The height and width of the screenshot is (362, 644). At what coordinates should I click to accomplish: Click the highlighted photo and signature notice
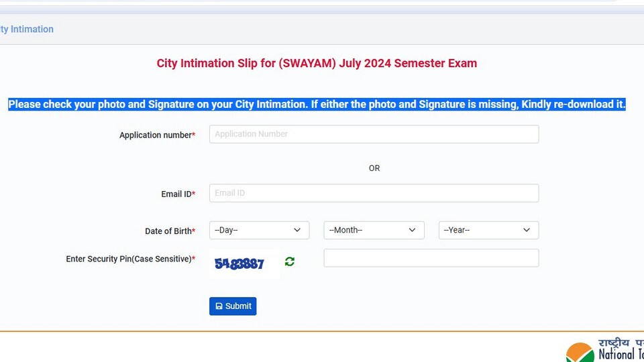click(x=317, y=105)
